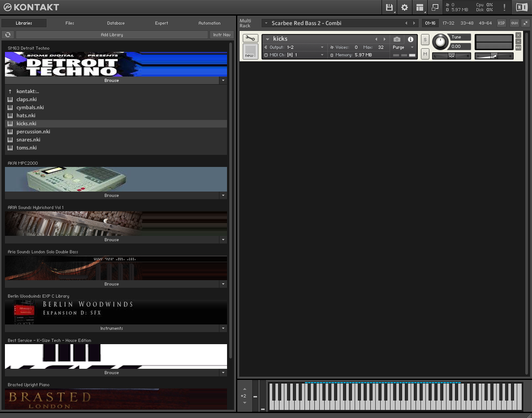Open the multi name dropdown menu
The width and height of the screenshot is (532, 418).
pos(266,23)
